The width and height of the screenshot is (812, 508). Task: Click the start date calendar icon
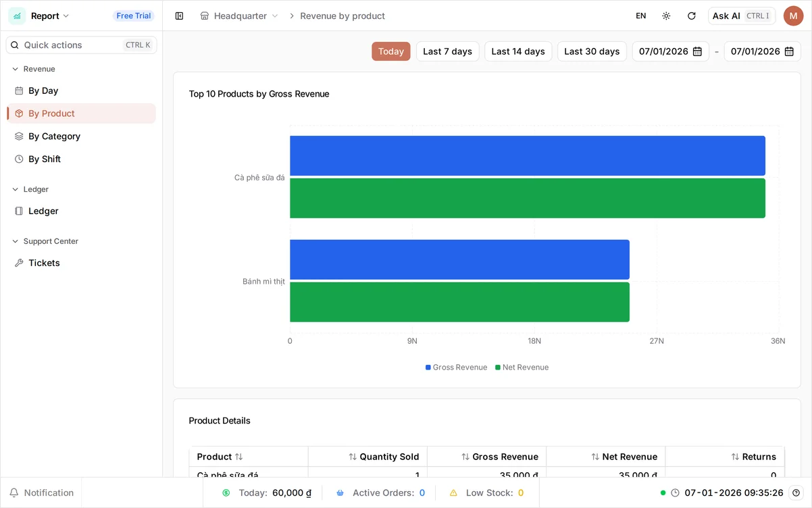click(697, 51)
